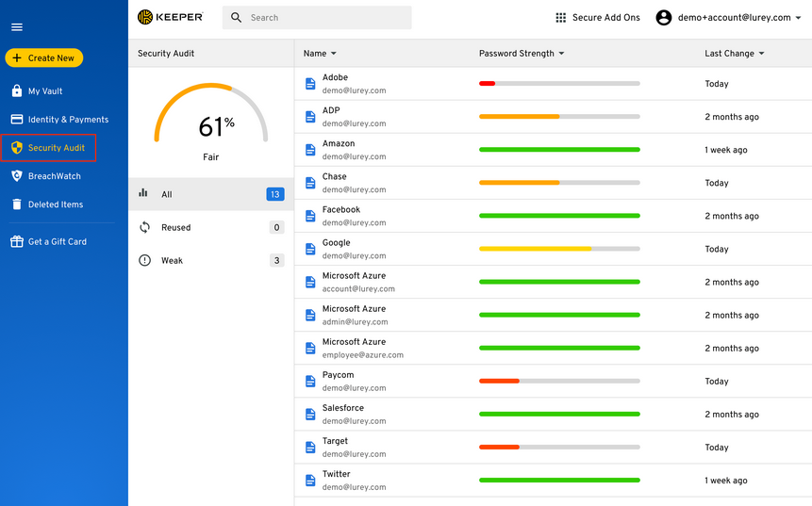
Task: Click Adobe red password strength bar
Action: (x=487, y=83)
